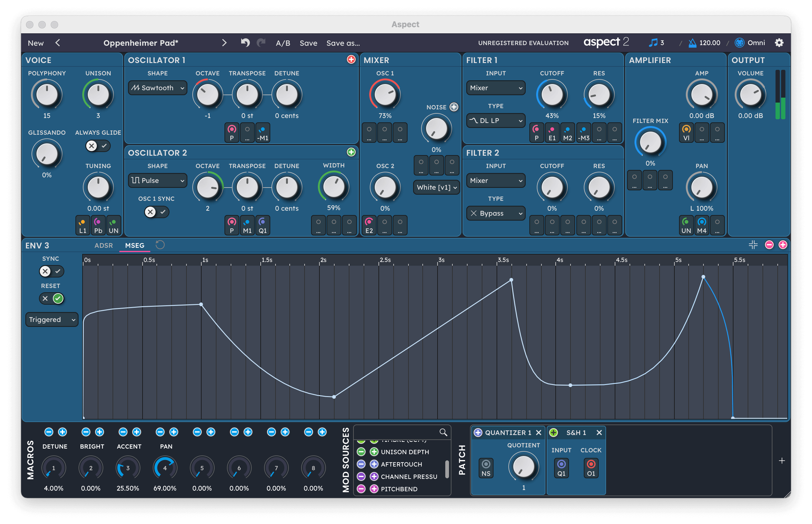Open the settings gear icon

coord(779,43)
